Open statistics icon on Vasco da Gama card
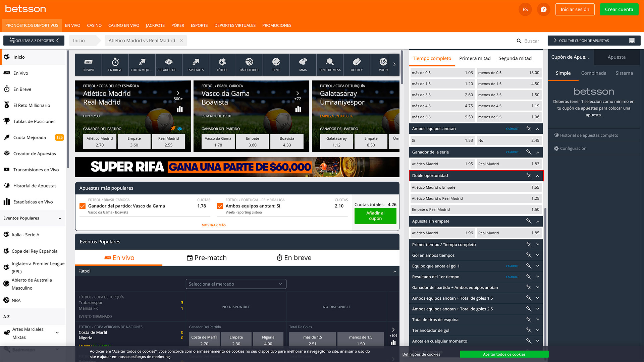Image resolution: width=644 pixels, height=362 pixels. (298, 109)
